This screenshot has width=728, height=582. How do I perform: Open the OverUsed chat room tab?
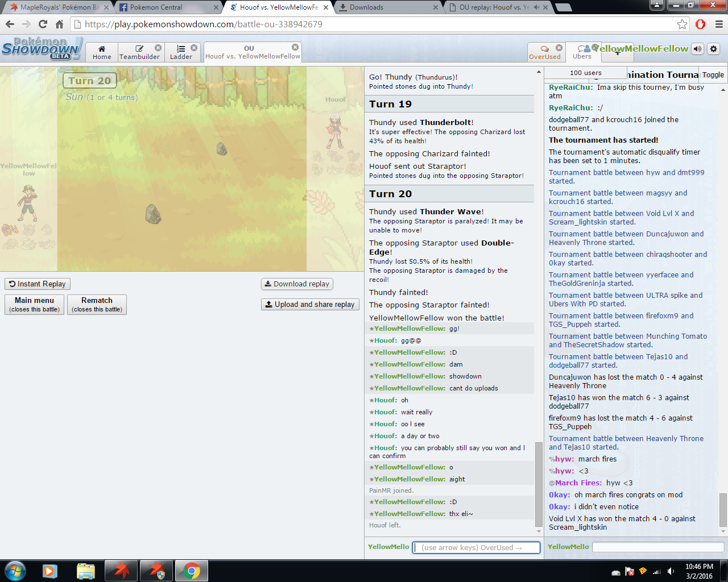(x=545, y=52)
